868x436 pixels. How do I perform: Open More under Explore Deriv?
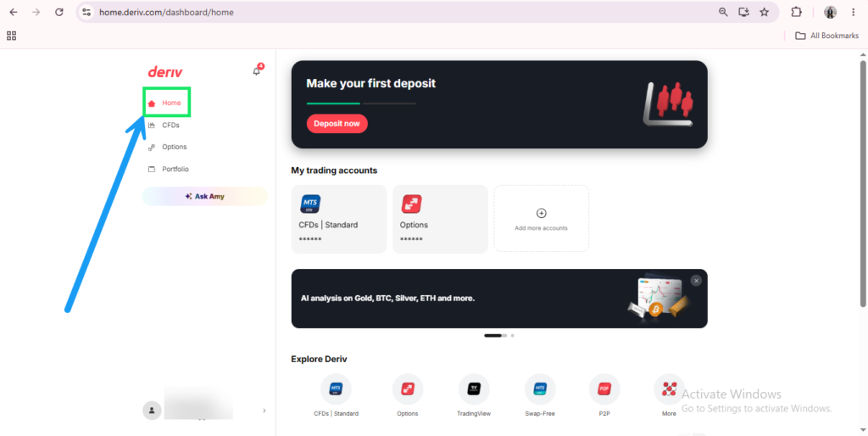(669, 395)
